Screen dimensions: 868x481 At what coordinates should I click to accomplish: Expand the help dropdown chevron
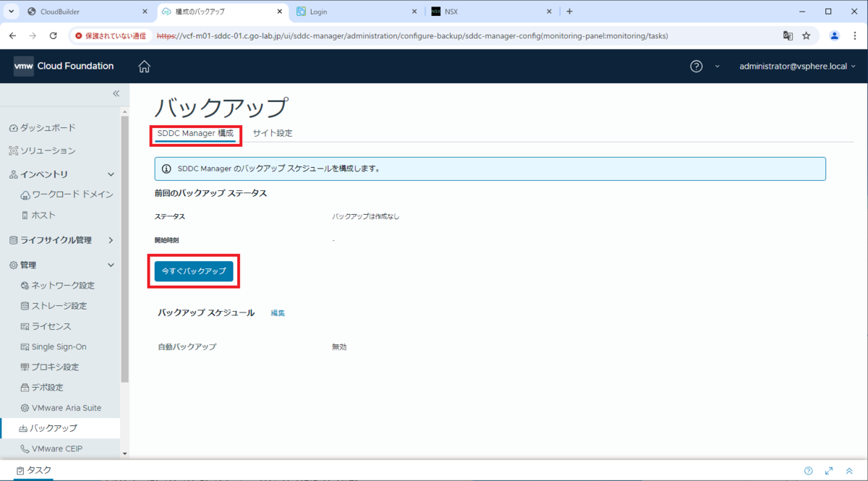[717, 67]
